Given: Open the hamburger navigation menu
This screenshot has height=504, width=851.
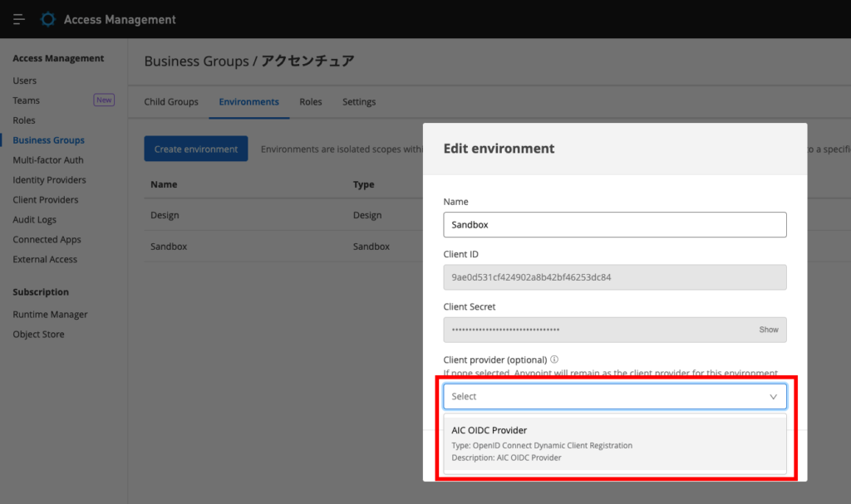Looking at the screenshot, I should (x=19, y=19).
